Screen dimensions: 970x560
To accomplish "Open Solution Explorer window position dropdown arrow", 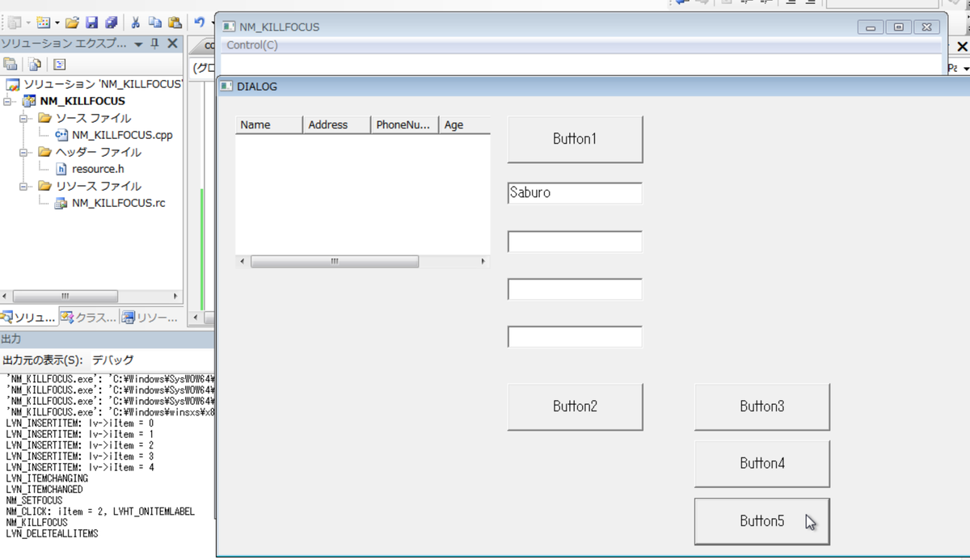I will pyautogui.click(x=138, y=44).
